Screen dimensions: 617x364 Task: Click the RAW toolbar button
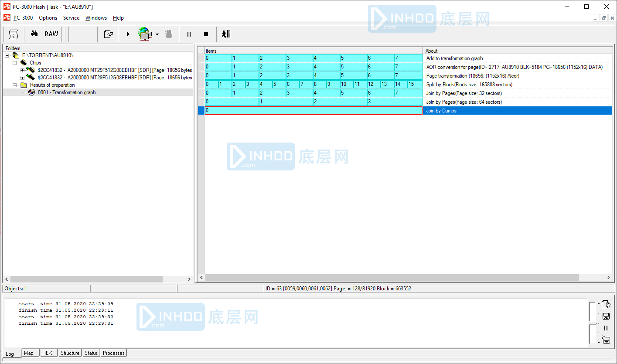pos(51,34)
